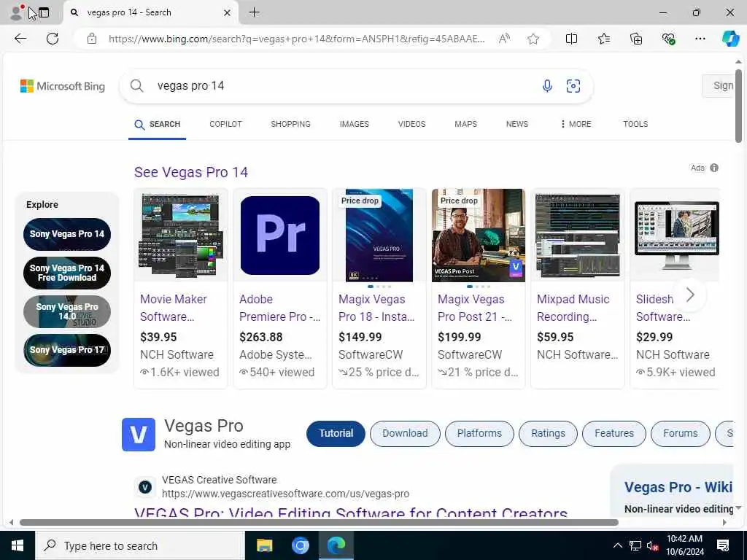This screenshot has height=560, width=747.
Task: Refresh the current page
Action: (53, 39)
